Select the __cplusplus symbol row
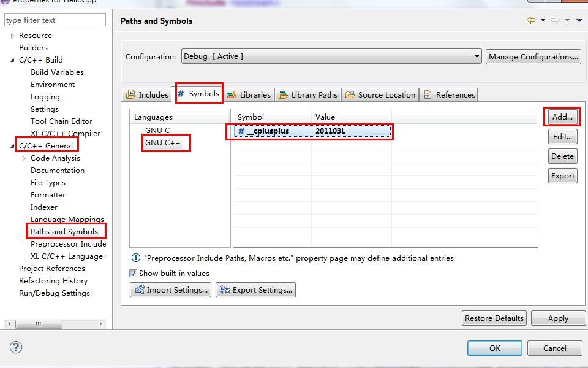 click(x=313, y=131)
